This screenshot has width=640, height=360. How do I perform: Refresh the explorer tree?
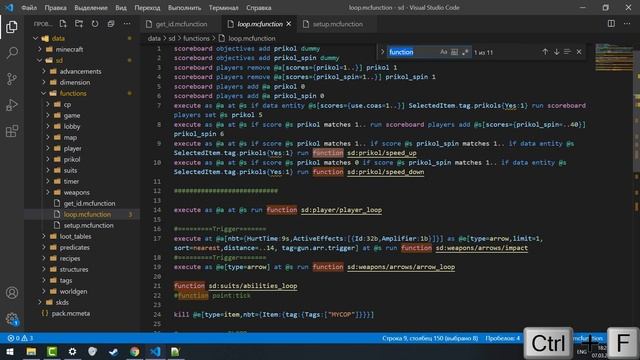(95, 24)
